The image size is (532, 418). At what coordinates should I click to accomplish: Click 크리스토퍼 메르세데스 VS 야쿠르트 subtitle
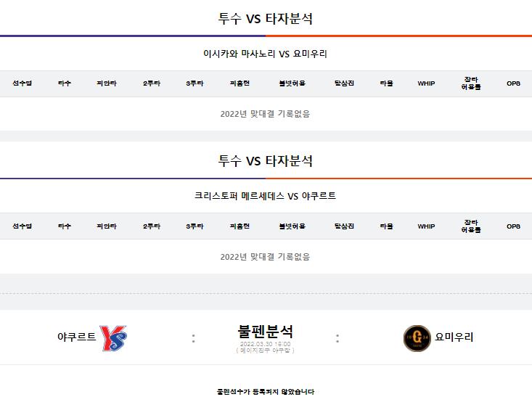(x=265, y=196)
